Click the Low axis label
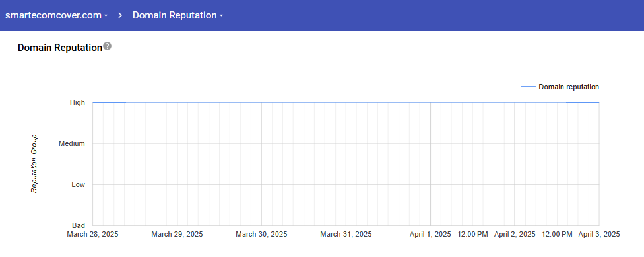The width and height of the screenshot is (644, 257). click(x=78, y=184)
